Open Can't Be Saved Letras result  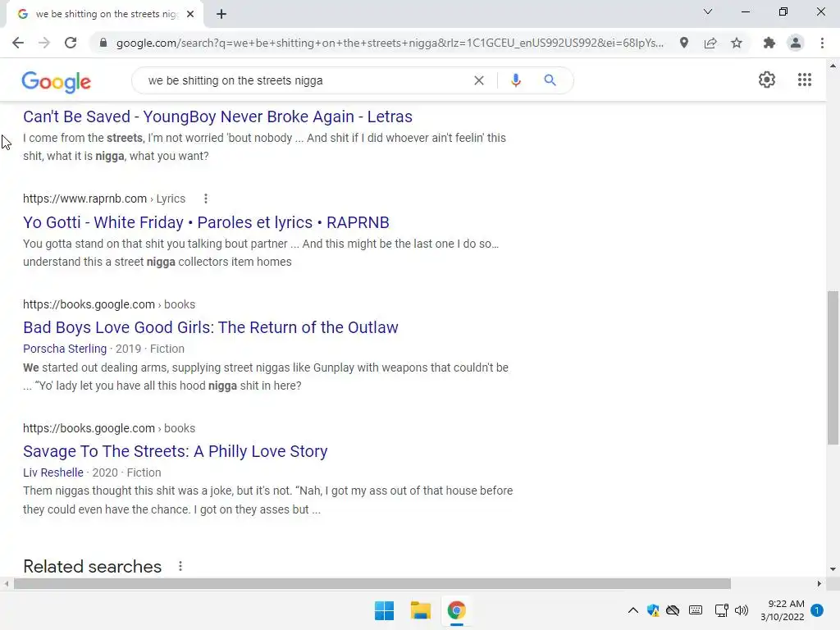pyautogui.click(x=217, y=116)
